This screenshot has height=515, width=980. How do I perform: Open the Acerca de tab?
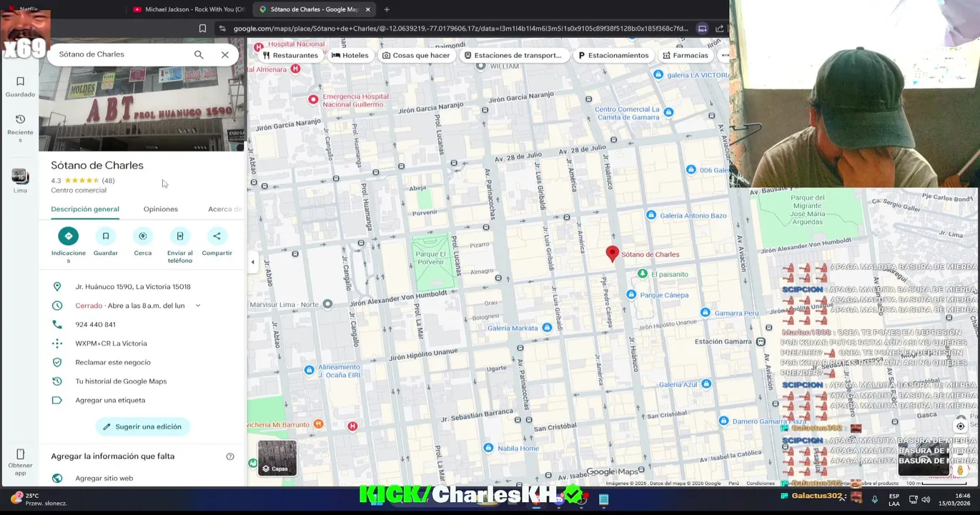pos(224,209)
